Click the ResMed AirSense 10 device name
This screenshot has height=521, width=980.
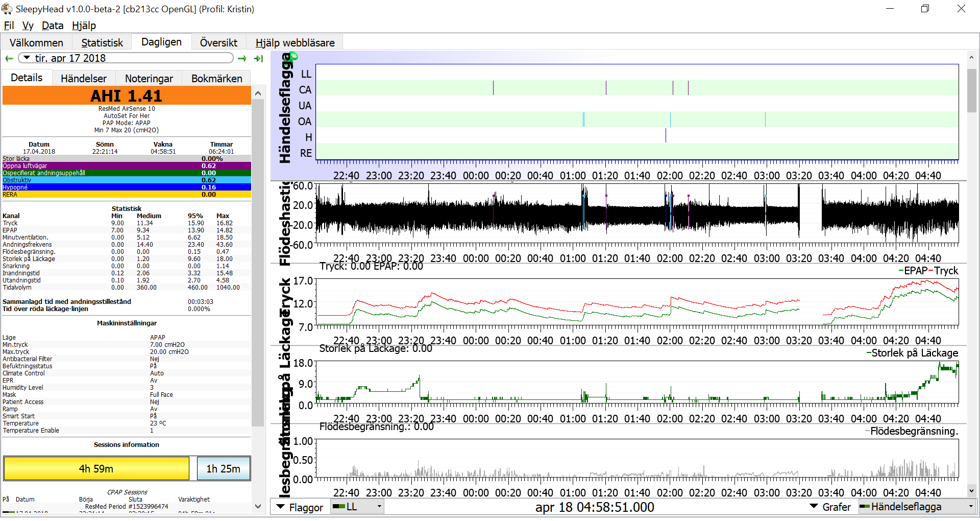[x=127, y=109]
